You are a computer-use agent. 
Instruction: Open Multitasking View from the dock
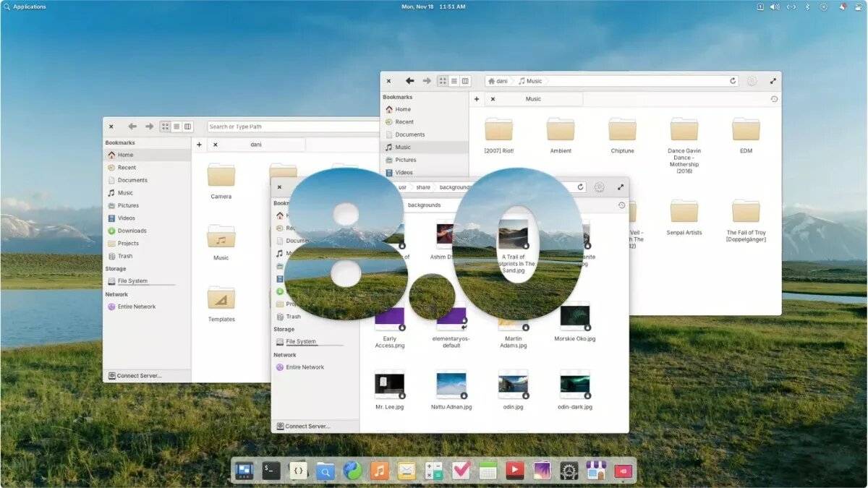pyautogui.click(x=244, y=471)
